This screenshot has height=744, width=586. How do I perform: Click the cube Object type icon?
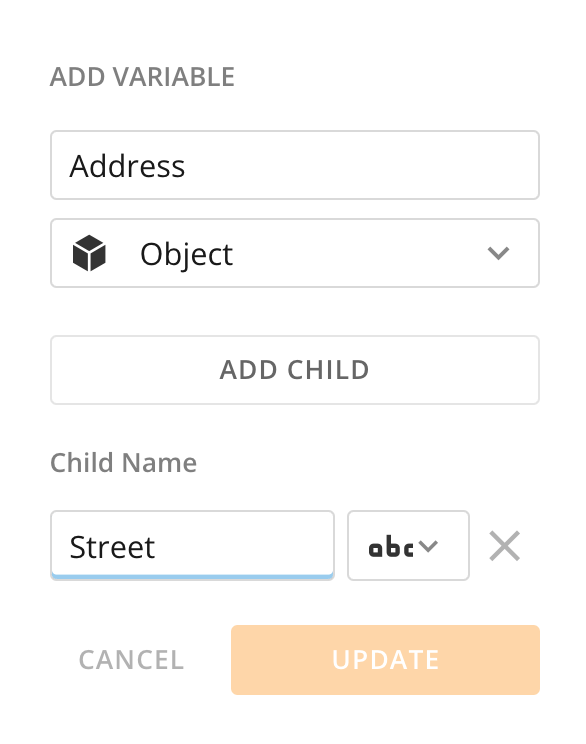[x=89, y=253]
